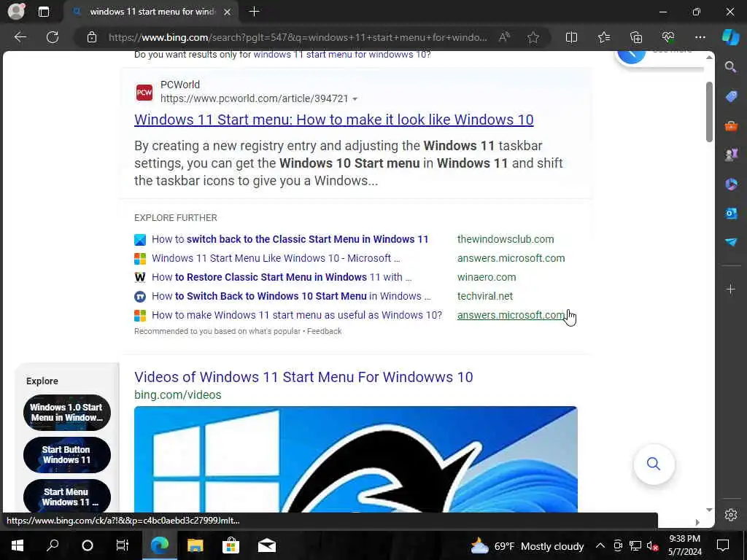Viewport: 747px width, 560px height.
Task: Select 'Start Button Windows 11' explore chip
Action: click(66, 455)
